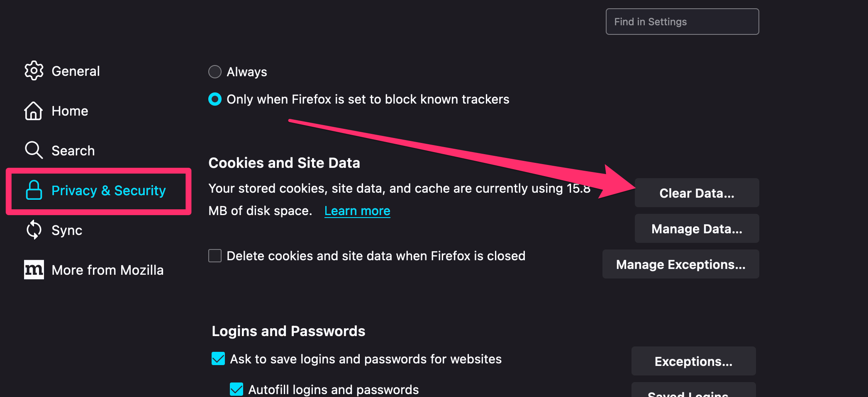Click Manage Exceptions for cookies
Viewport: 868px width, 397px height.
[x=680, y=264]
